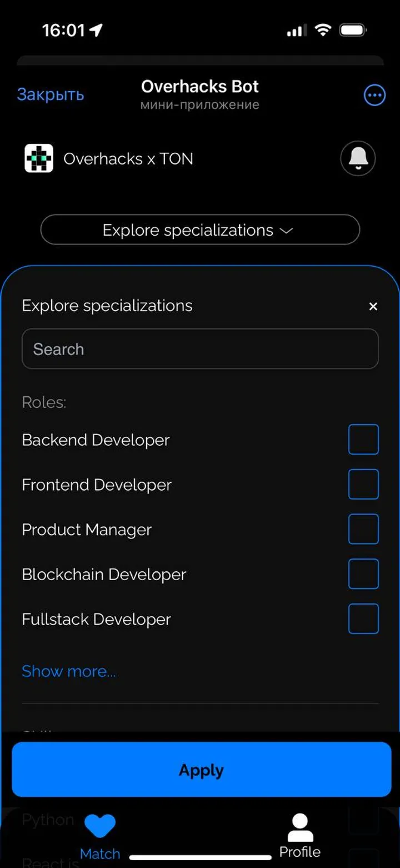The width and height of the screenshot is (400, 868).
Task: Tap the Wi-Fi status bar icon
Action: pos(323,30)
